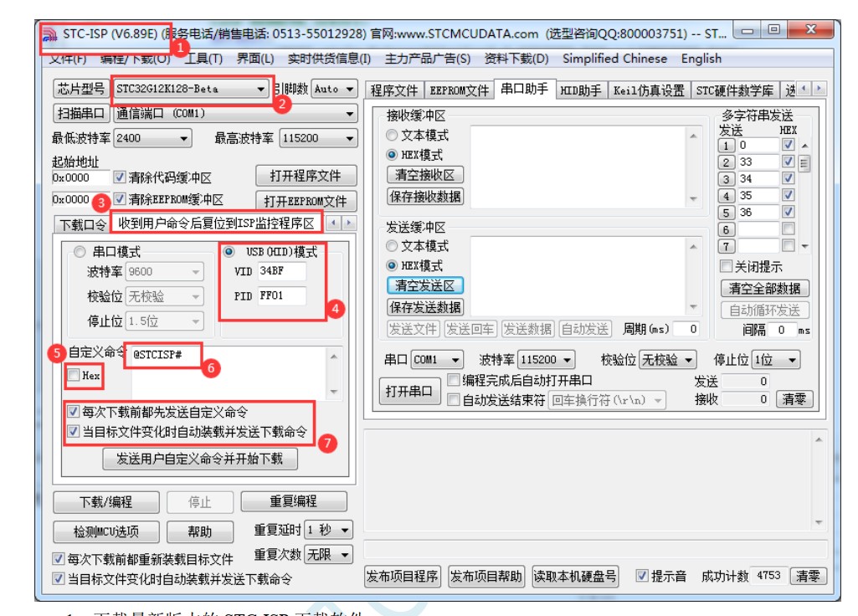Image resolution: width=858 pixels, height=616 pixels.
Task: Select USB (HID) mode radio button
Action: (x=229, y=252)
